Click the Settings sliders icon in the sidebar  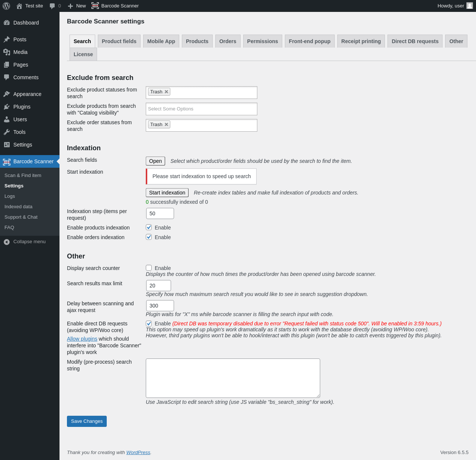(7, 145)
